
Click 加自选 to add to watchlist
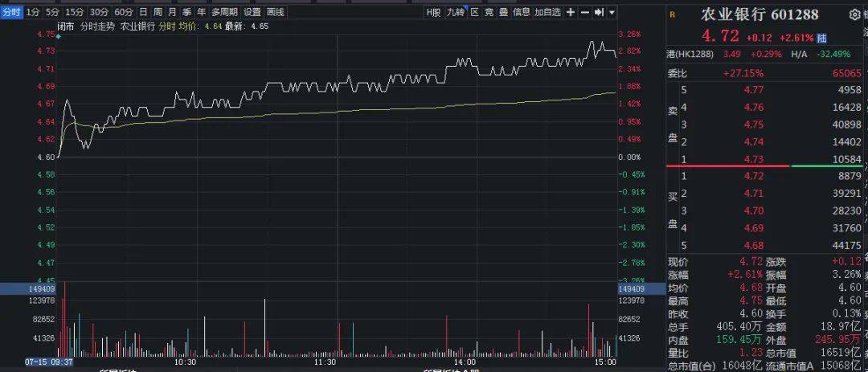(x=547, y=11)
